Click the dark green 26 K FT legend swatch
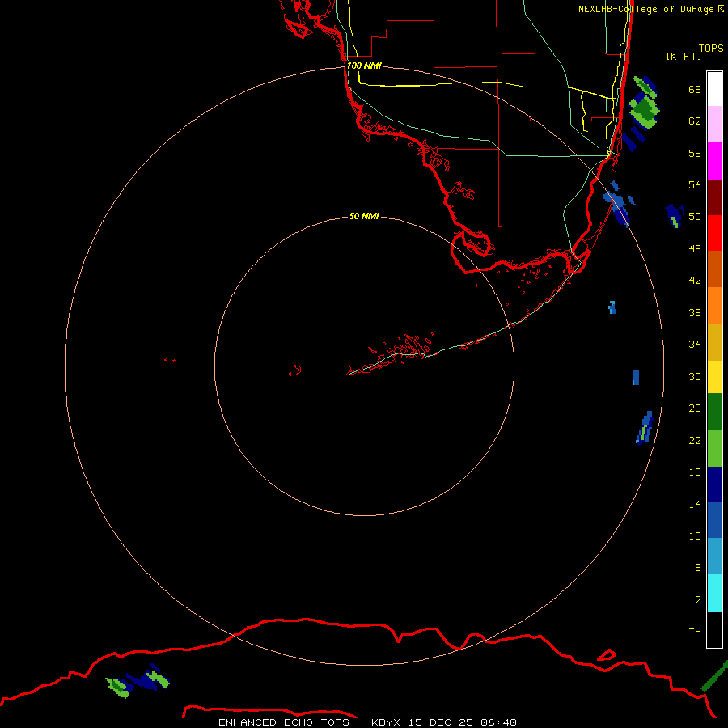 [x=714, y=412]
